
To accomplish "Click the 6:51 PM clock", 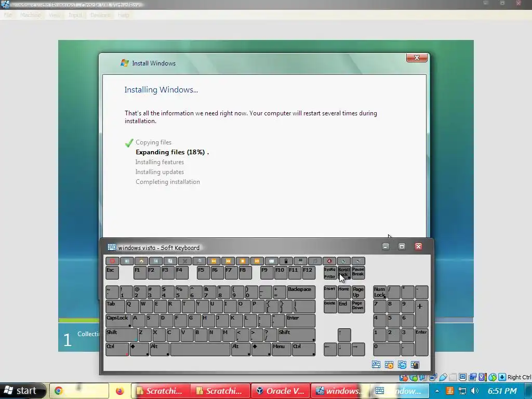I will [x=502, y=391].
